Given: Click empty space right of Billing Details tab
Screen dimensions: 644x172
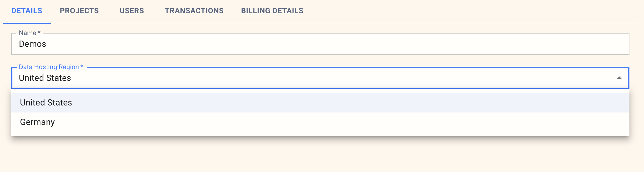Looking at the screenshot, I should [x=458, y=11].
